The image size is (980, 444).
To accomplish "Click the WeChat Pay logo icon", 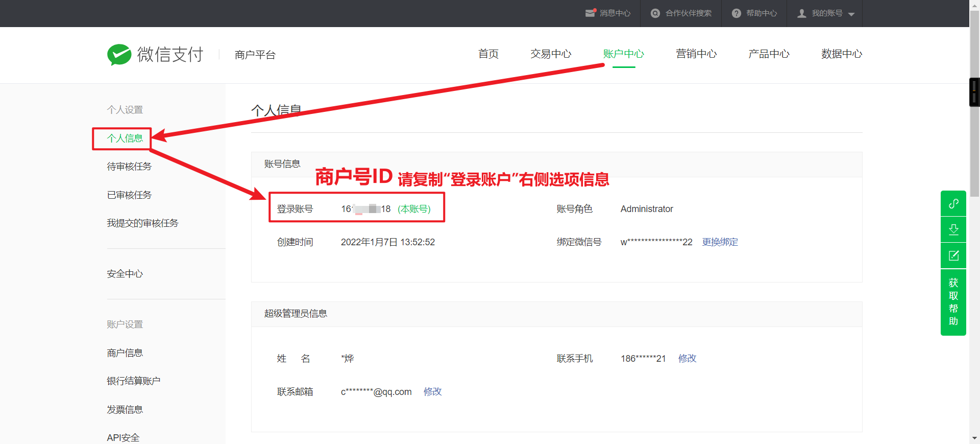I will tap(119, 54).
